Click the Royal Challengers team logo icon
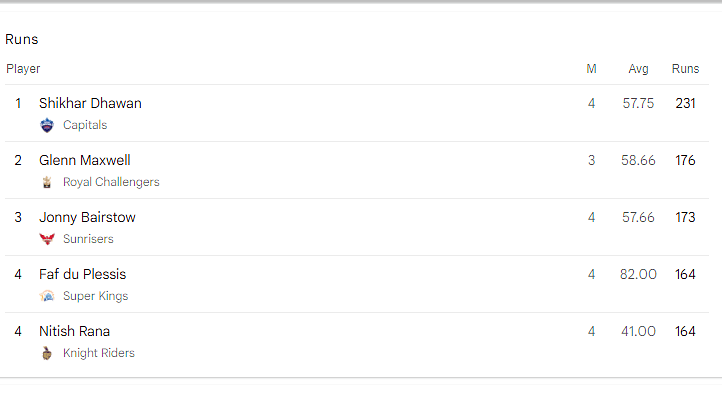This screenshot has height=406, width=722. pos(47,182)
